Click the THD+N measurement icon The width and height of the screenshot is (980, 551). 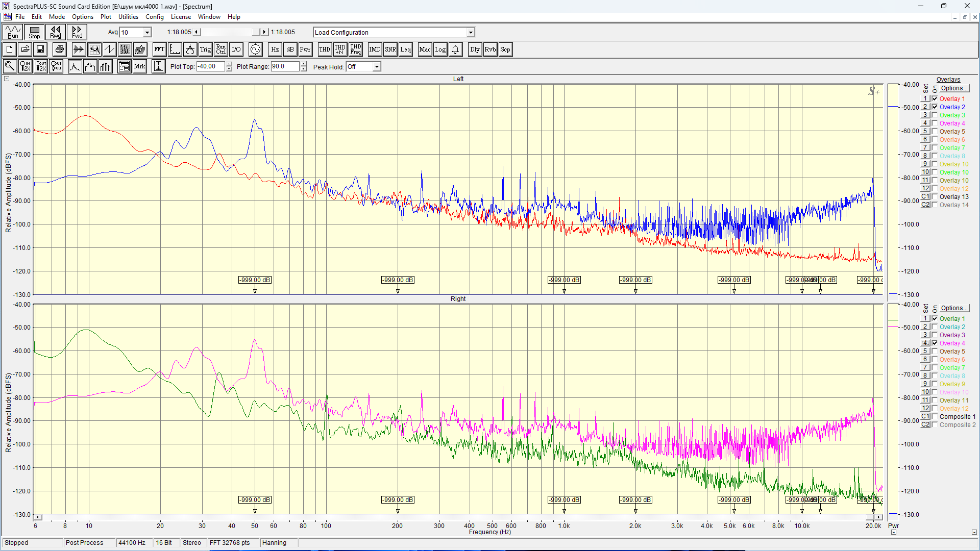coord(340,49)
